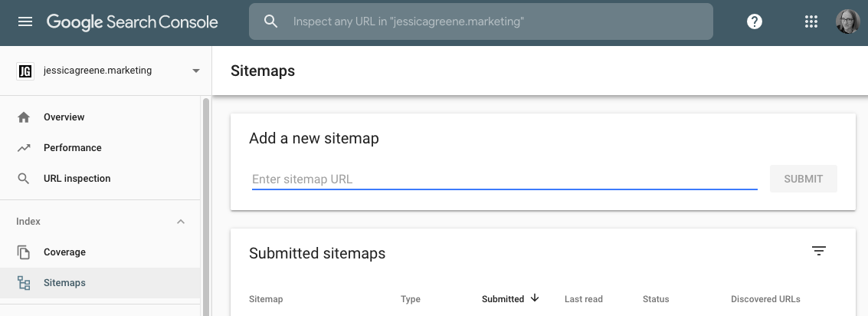Open the Help question mark icon
This screenshot has height=316, width=868.
[755, 21]
